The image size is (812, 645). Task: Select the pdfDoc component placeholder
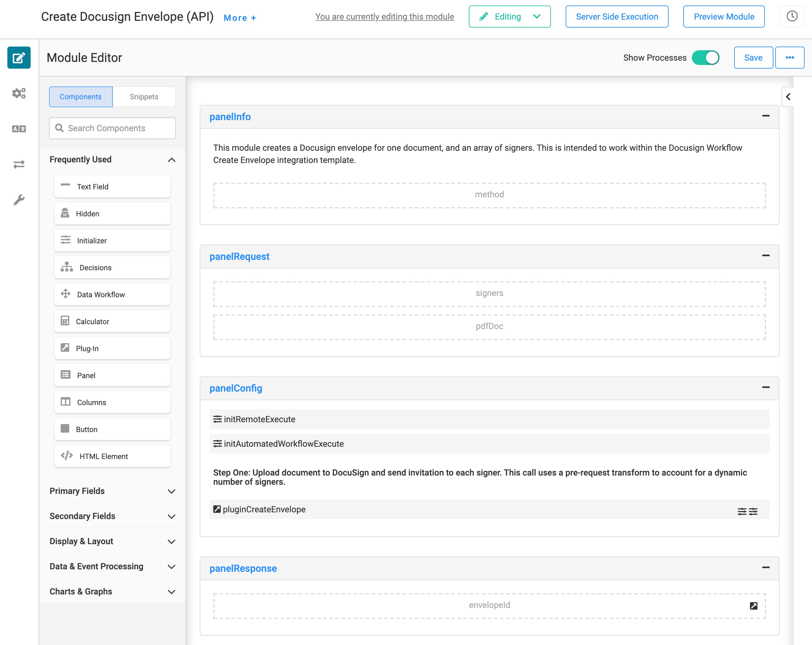click(x=489, y=327)
